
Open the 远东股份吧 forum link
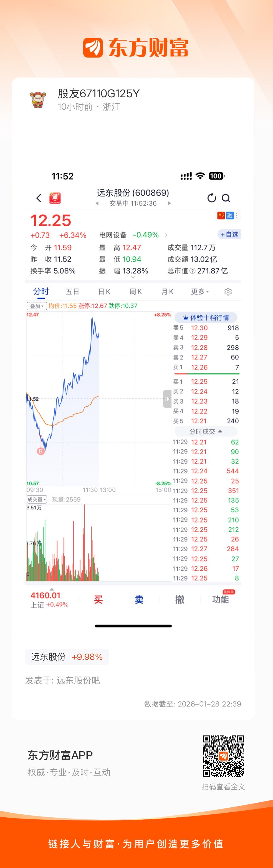(x=78, y=680)
